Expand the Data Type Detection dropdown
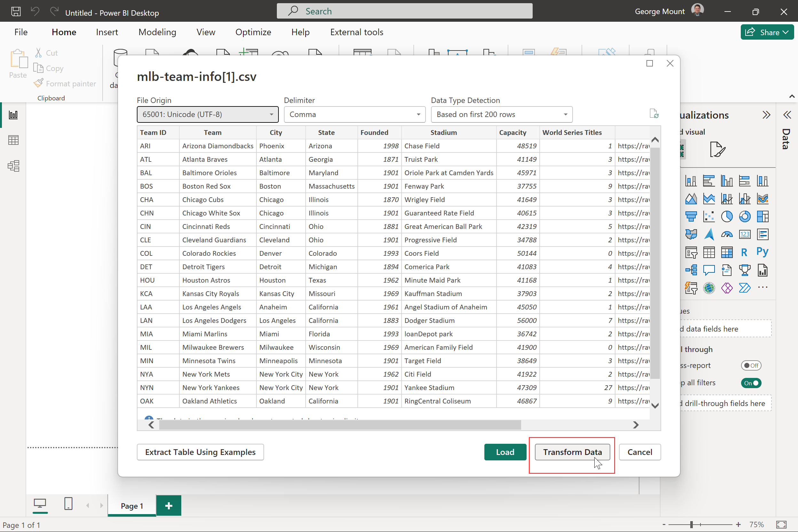 tap(501, 114)
